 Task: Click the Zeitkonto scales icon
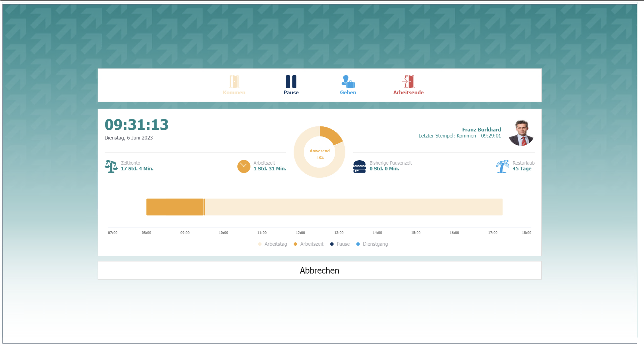[x=111, y=166]
